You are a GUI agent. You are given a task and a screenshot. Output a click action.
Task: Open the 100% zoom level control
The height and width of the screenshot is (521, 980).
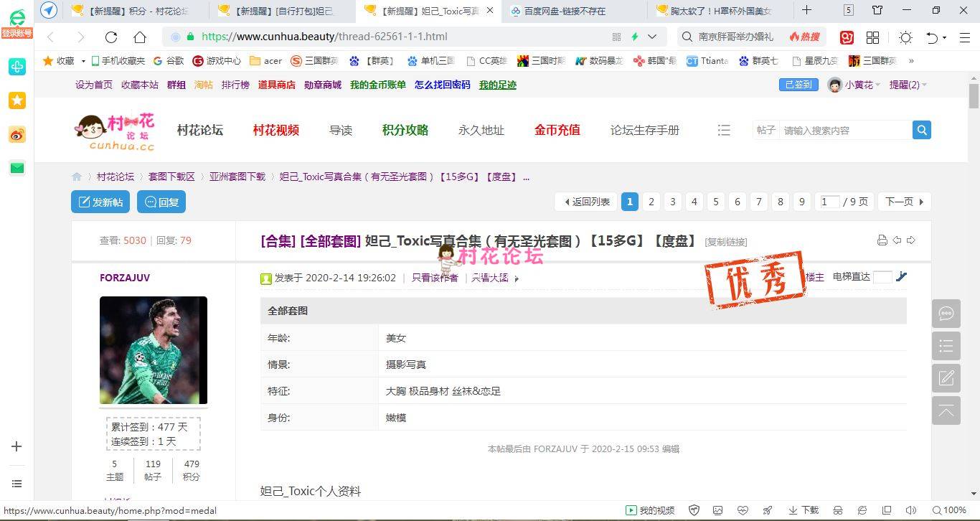tap(948, 510)
